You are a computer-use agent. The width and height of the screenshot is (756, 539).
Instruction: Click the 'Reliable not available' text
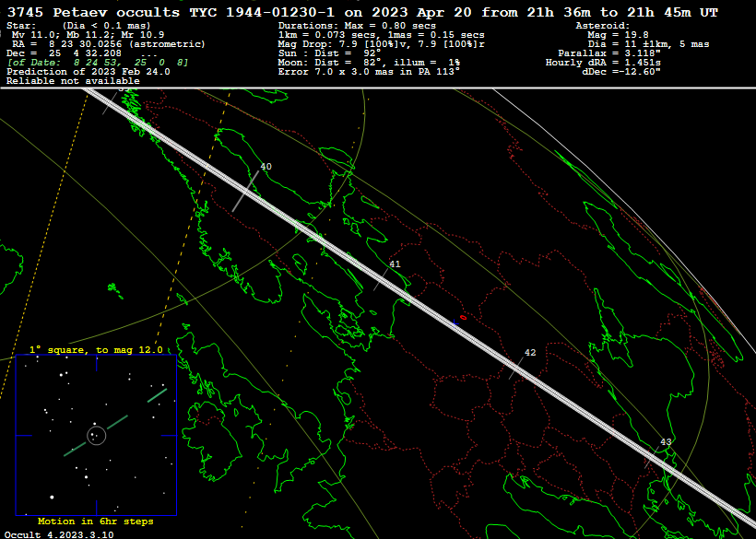(x=73, y=81)
